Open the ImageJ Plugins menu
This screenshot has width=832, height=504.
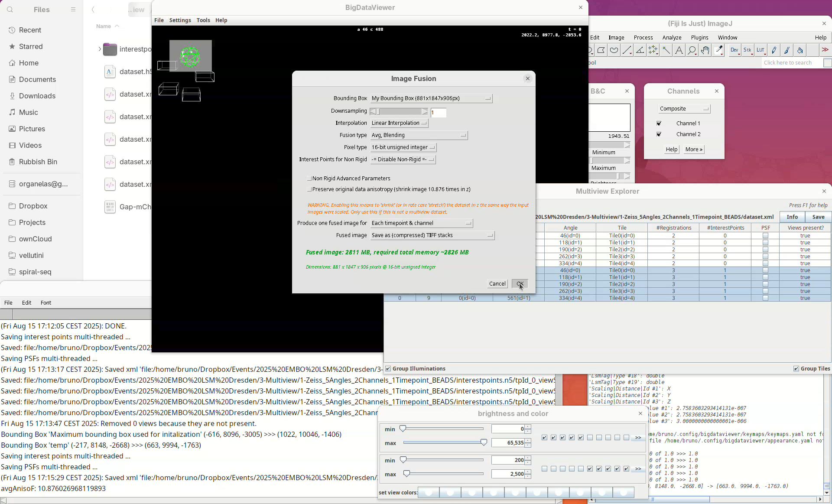[699, 38]
